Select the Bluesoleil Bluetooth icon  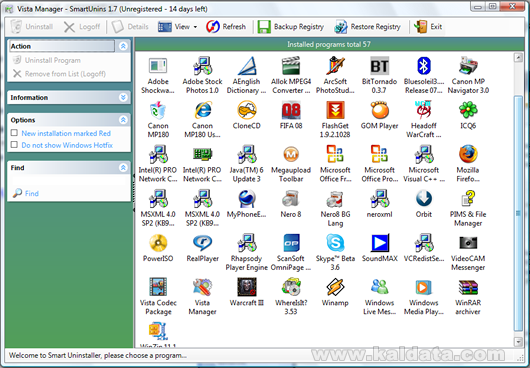pos(424,66)
